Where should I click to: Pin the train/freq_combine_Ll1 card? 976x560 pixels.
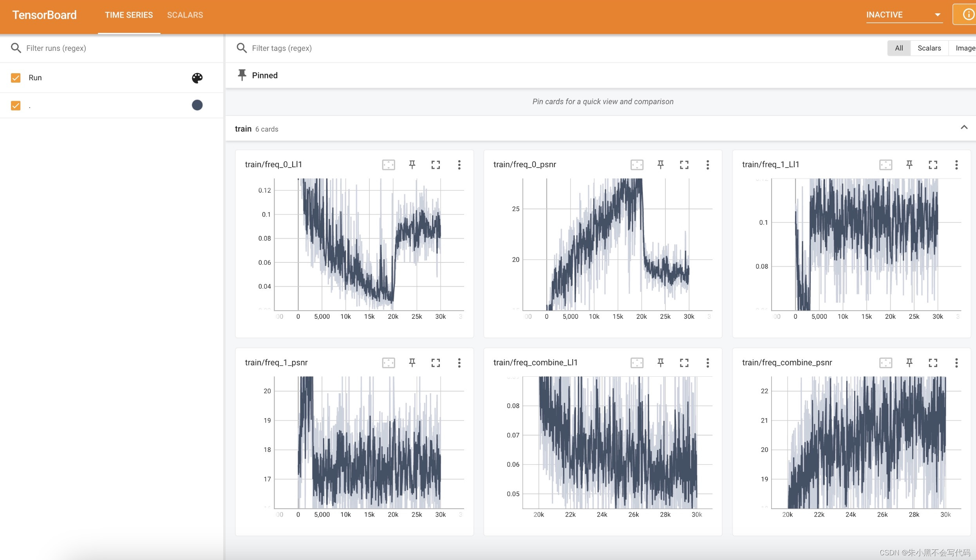point(660,363)
